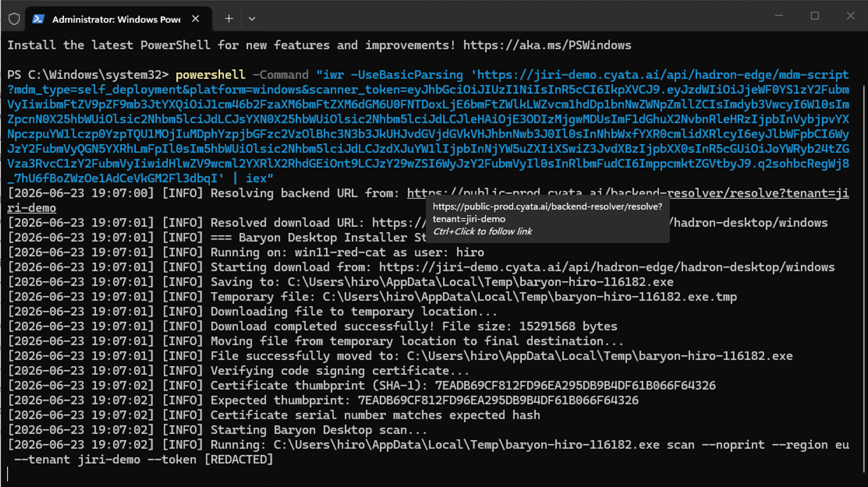
Task: Click the wrapped 'ri-demo' link continuation
Action: point(32,208)
